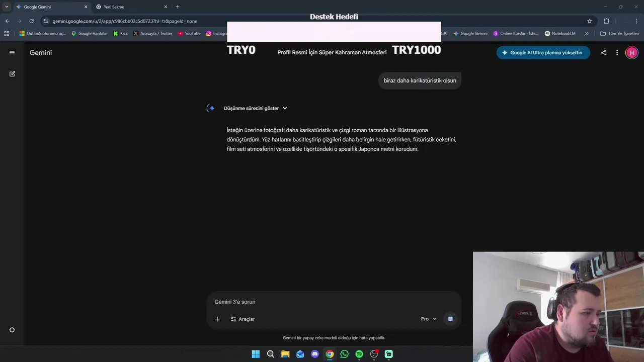Viewport: 644px width, 362px height.
Task: Open Google Gemini bookmark in bar
Action: coord(470,33)
